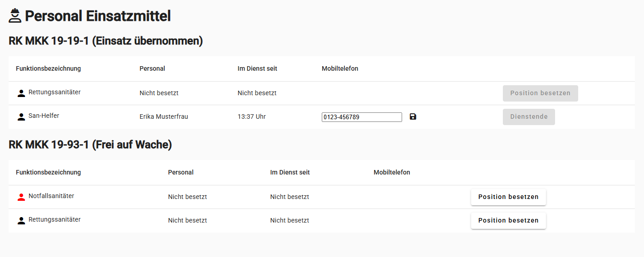Click Im Dienst seit header in RK MKK 19-93-1 table
The height and width of the screenshot is (257, 644).
click(x=290, y=172)
